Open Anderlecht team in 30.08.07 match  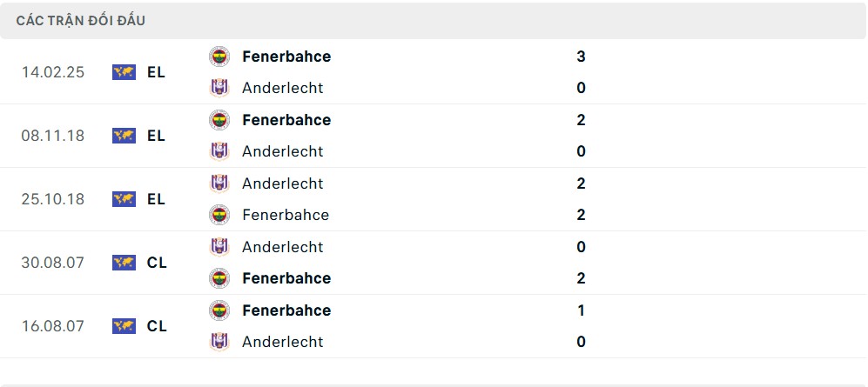coord(282,247)
